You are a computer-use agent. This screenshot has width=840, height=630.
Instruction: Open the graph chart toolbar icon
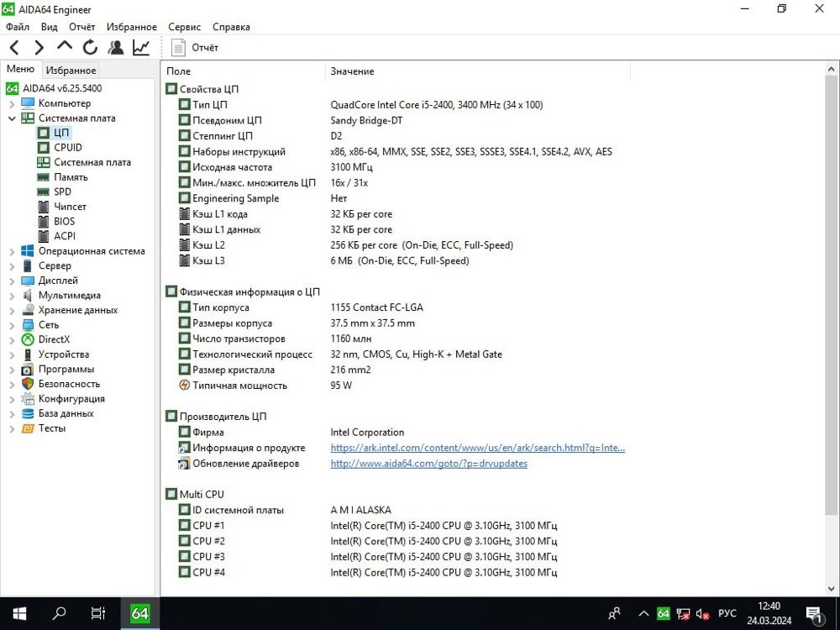click(141, 48)
